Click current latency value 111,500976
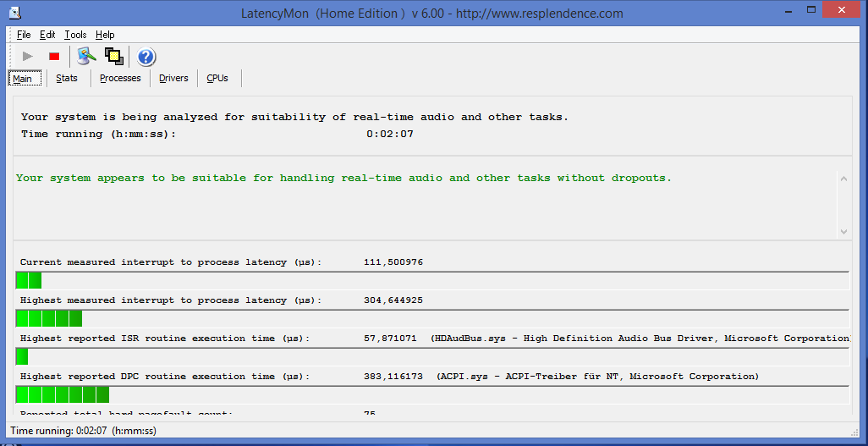 pos(393,262)
